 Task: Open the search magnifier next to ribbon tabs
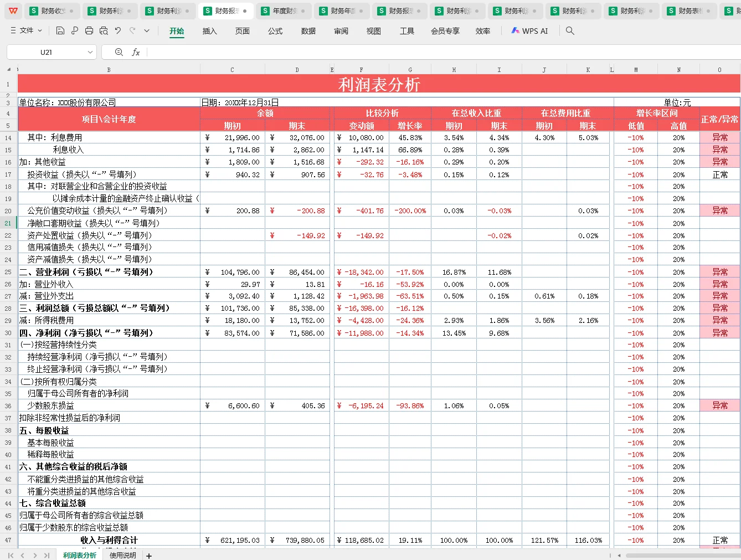tap(569, 30)
